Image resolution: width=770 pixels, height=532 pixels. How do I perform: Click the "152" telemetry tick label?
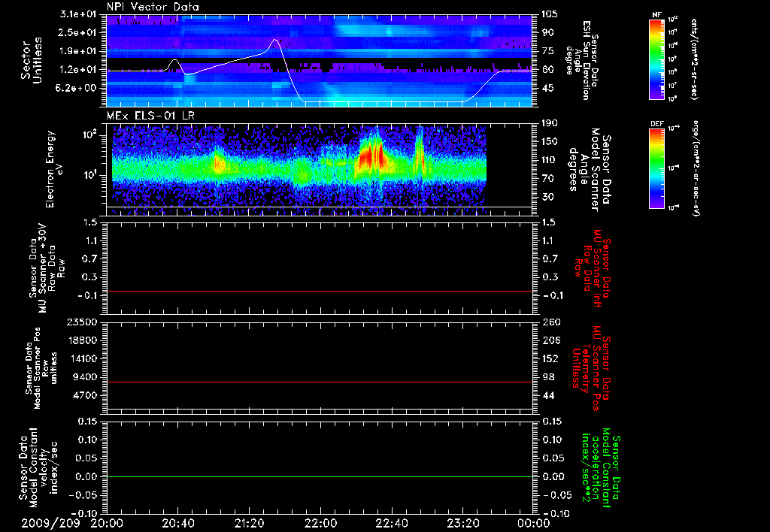click(x=551, y=359)
